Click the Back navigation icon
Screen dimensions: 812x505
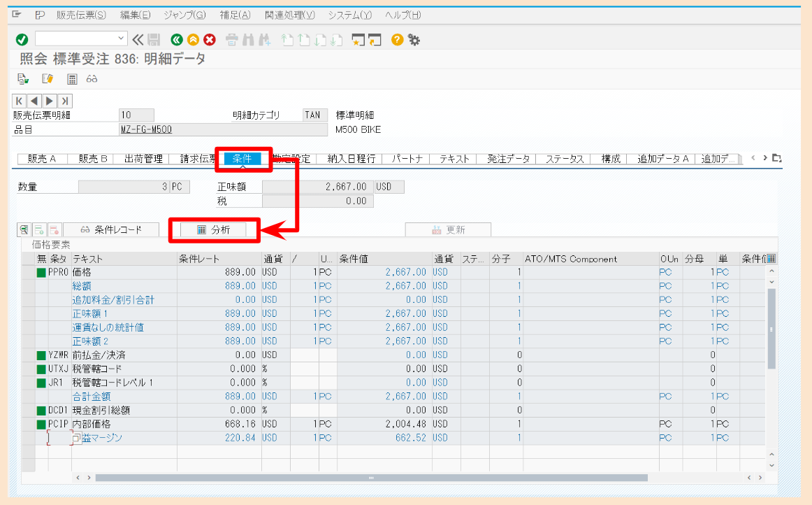pos(177,40)
